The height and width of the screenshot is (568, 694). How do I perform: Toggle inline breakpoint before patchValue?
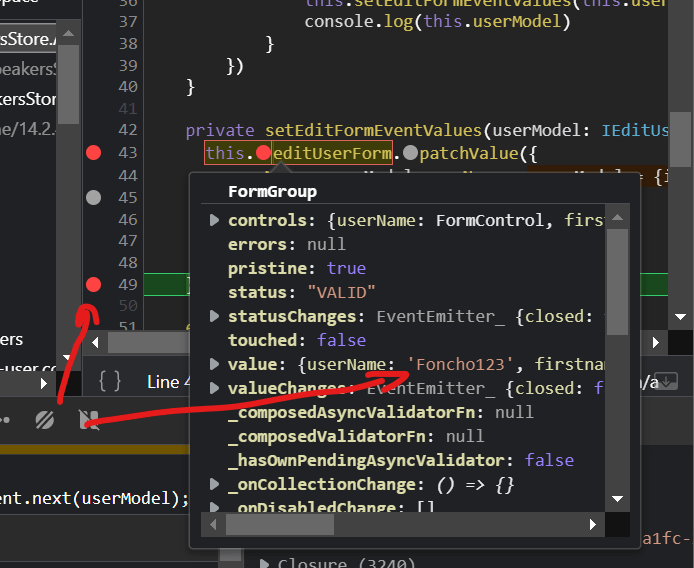point(410,153)
